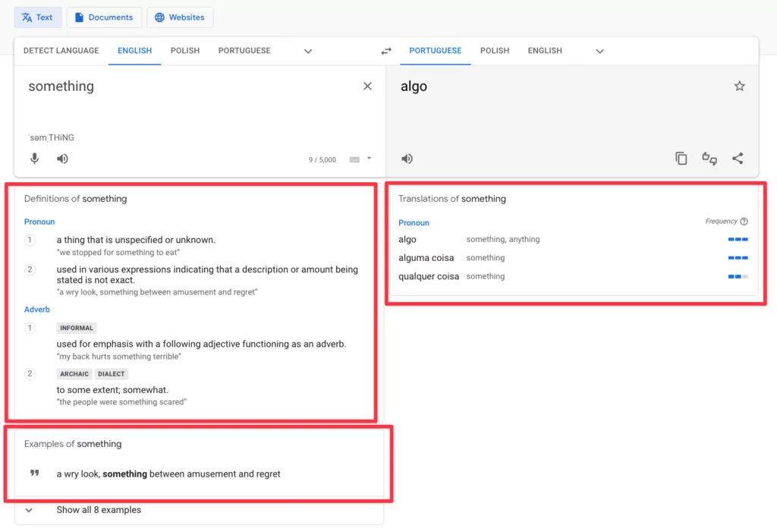
Task: Switch to the Text translation mode
Action: (38, 17)
